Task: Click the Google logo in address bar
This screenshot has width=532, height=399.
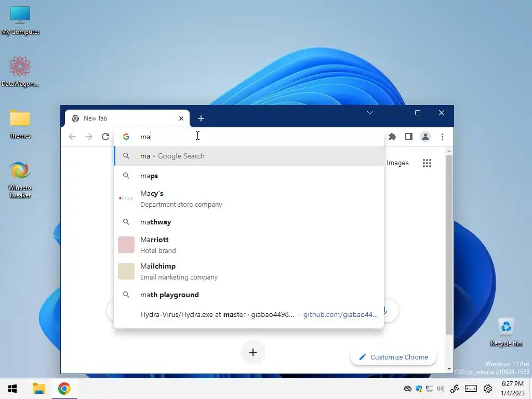Action: coord(126,137)
